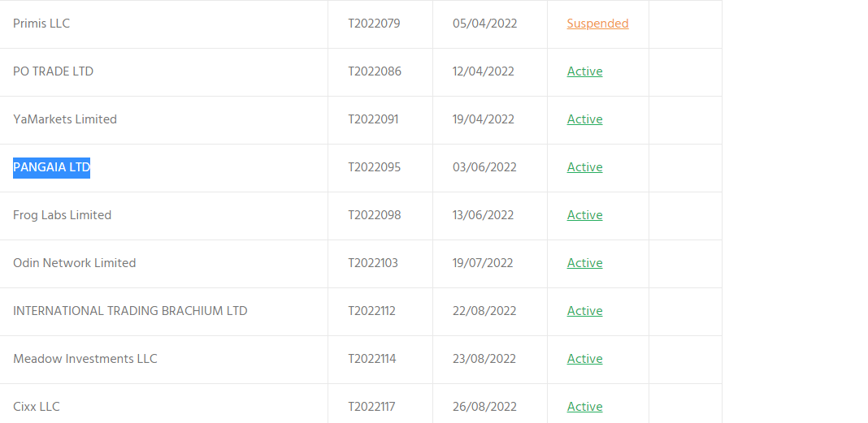Viewport: 868px width, 423px height.
Task: Click the date 19/07/2022
Action: click(483, 263)
